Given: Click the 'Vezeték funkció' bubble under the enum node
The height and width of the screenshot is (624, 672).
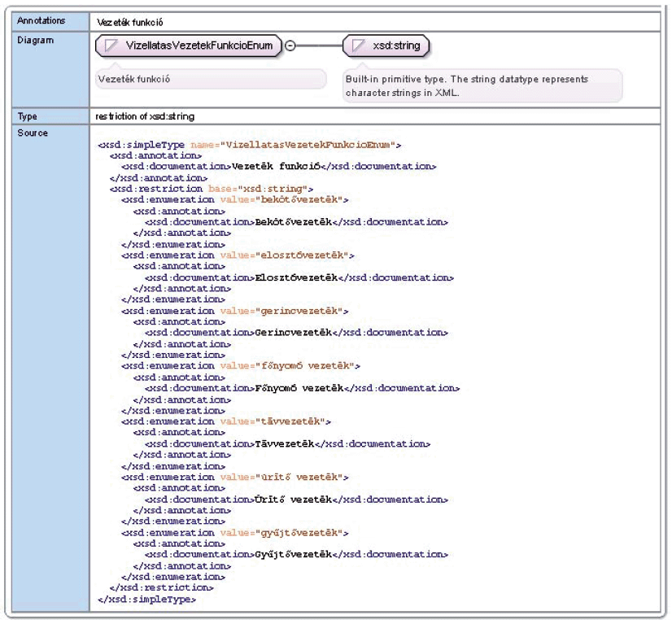Looking at the screenshot, I should (x=211, y=79).
